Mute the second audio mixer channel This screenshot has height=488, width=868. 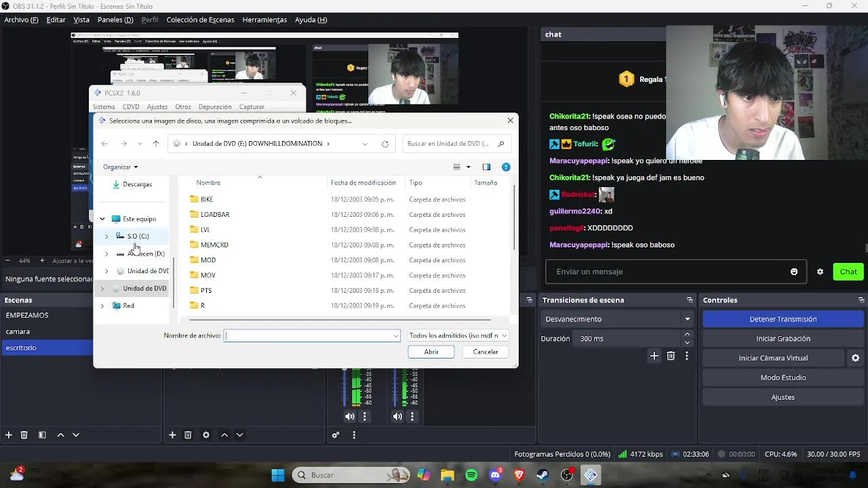coord(397,417)
